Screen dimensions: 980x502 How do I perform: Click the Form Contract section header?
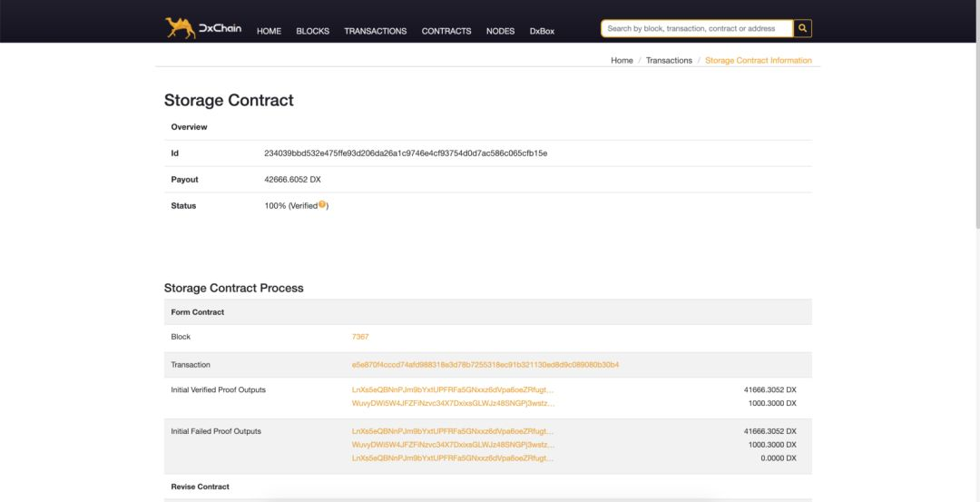point(198,312)
